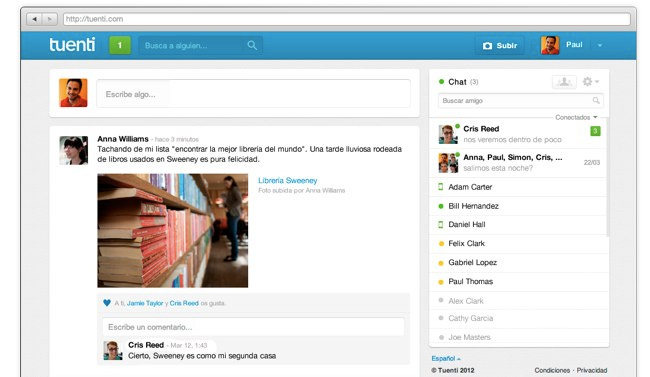Click the Escribe un comentario field

(x=253, y=327)
